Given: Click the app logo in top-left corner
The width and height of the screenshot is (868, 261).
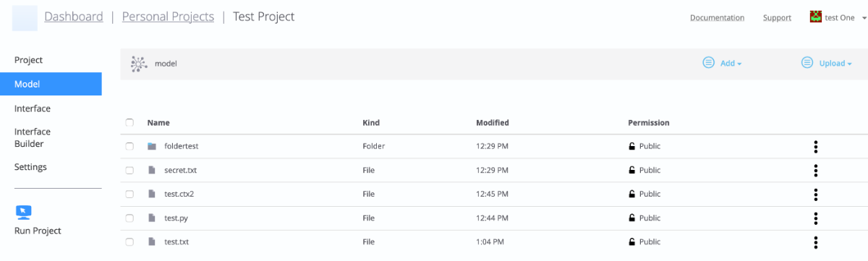Looking at the screenshot, I should [x=25, y=17].
